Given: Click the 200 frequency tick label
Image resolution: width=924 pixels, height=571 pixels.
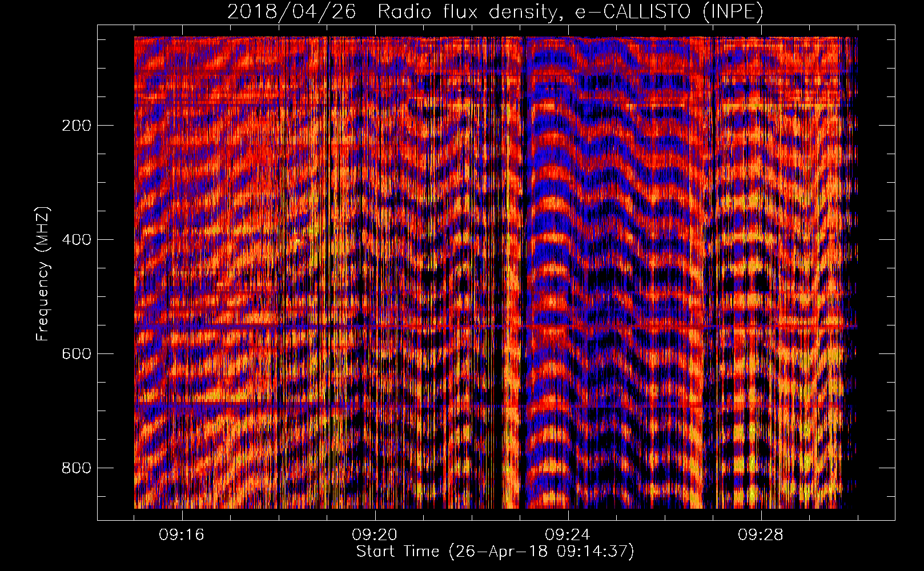Looking at the screenshot, I should (x=77, y=126).
